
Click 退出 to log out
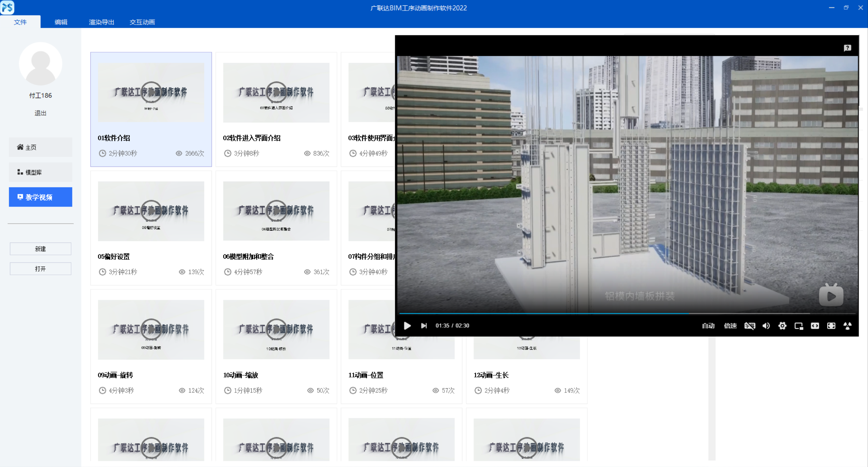click(x=40, y=113)
